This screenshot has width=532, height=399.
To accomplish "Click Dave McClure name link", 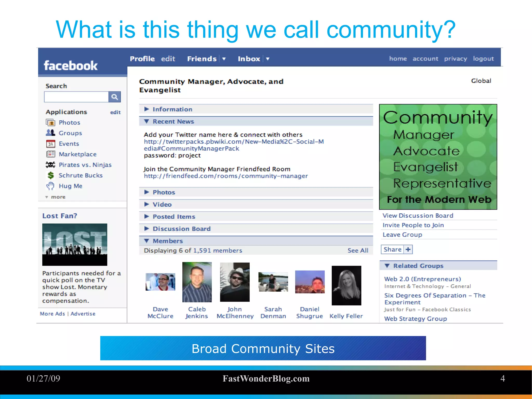I will pos(160,313).
